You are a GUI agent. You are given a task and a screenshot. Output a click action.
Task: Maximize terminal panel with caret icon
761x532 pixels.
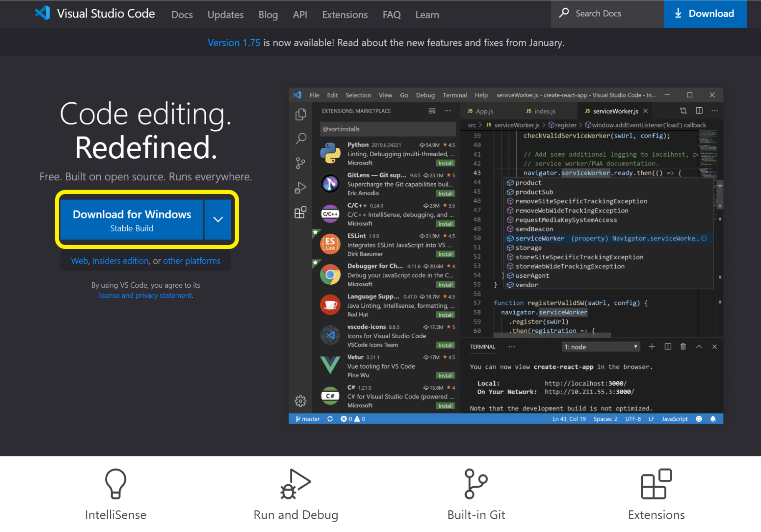point(699,347)
